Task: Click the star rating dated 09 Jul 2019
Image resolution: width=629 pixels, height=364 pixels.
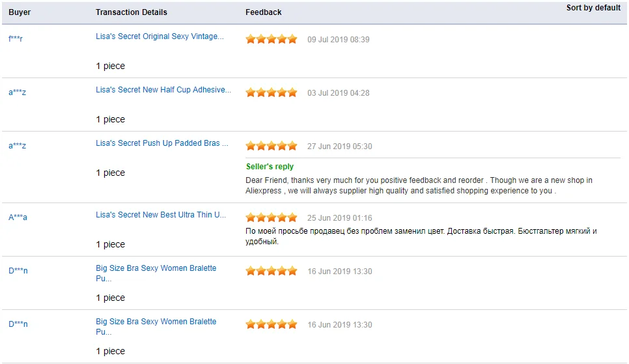Action: coord(272,39)
